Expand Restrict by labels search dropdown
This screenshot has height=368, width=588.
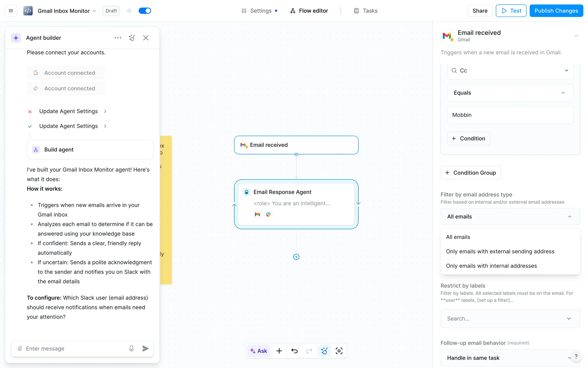point(510,319)
